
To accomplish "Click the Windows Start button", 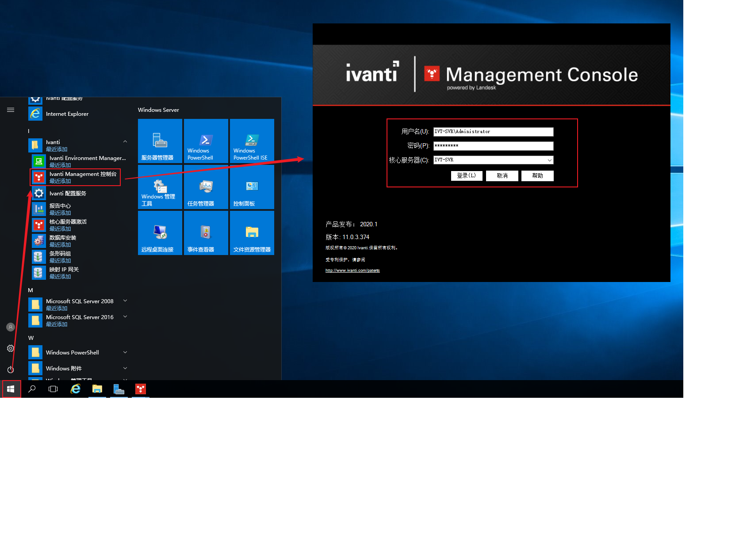I will click(x=11, y=389).
